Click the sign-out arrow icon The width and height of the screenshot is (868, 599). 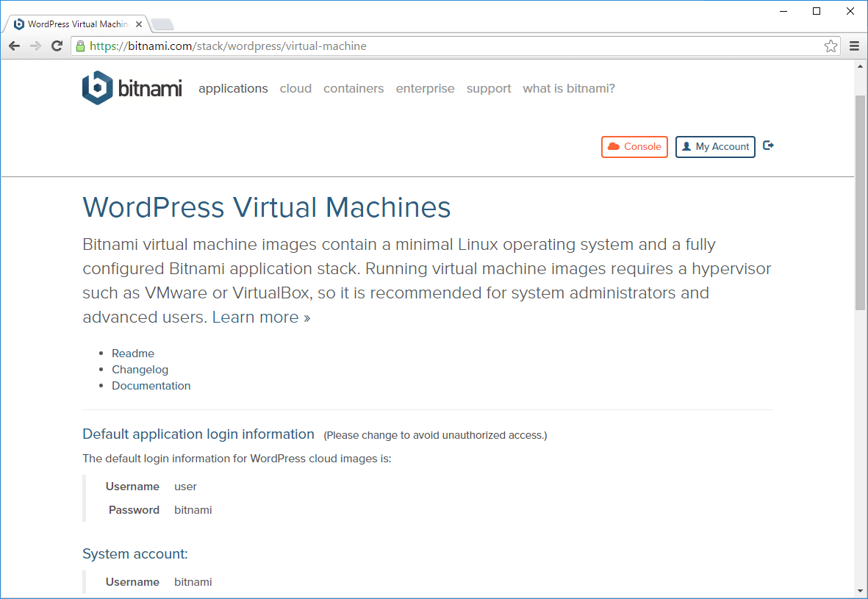[768, 146]
